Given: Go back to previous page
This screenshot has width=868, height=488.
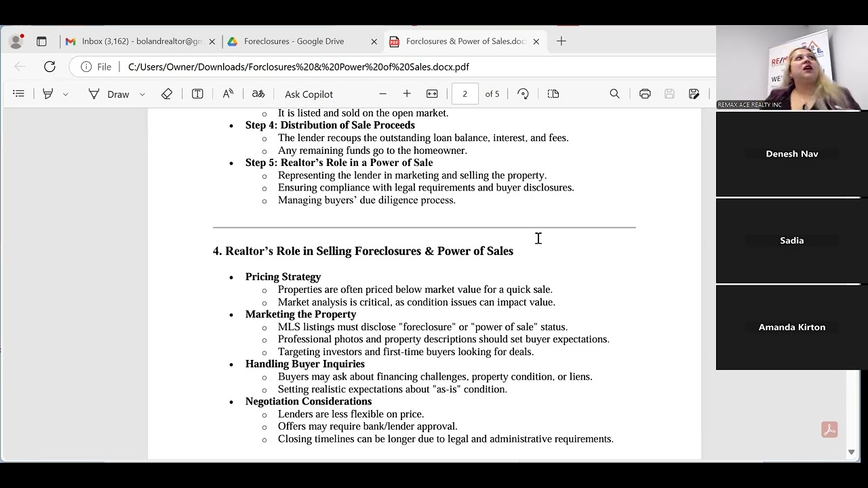Looking at the screenshot, I should [20, 66].
